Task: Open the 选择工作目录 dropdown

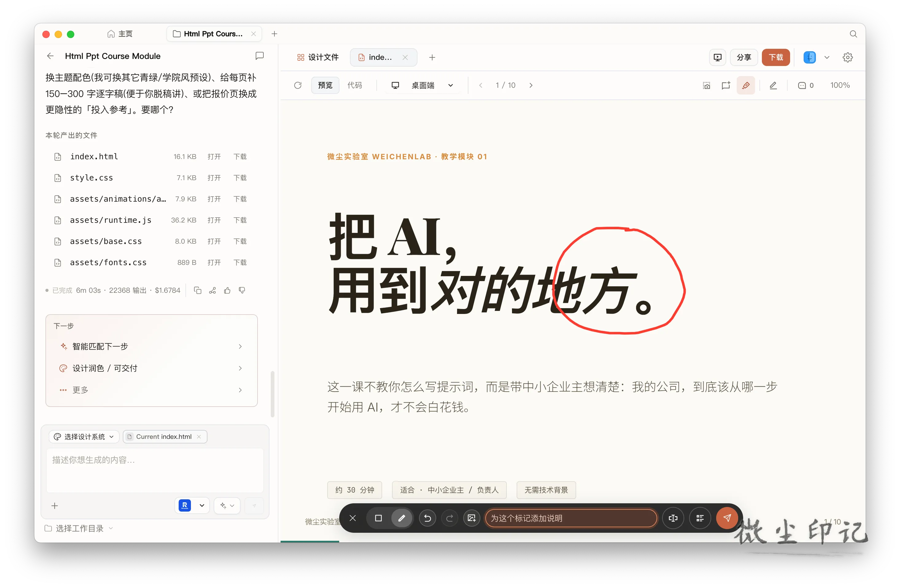Action: (79, 528)
